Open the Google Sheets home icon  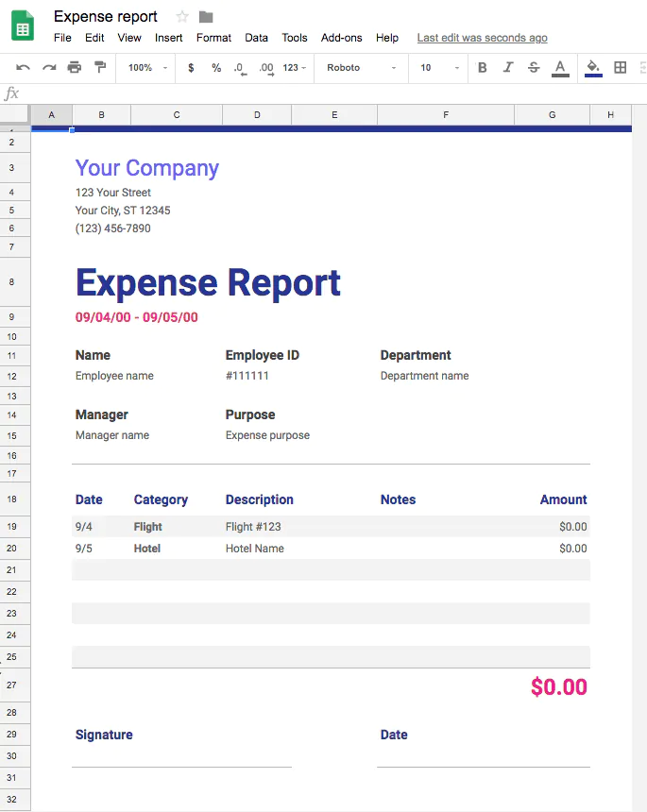[23, 25]
